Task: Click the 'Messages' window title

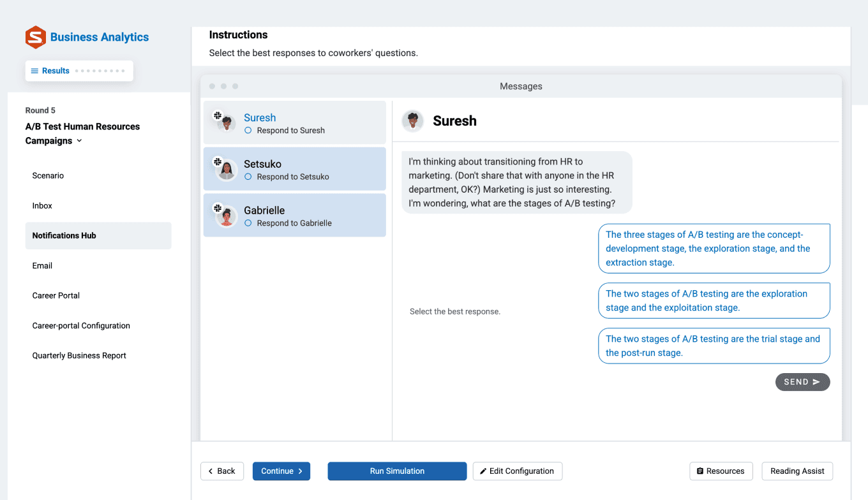Action: coord(521,86)
